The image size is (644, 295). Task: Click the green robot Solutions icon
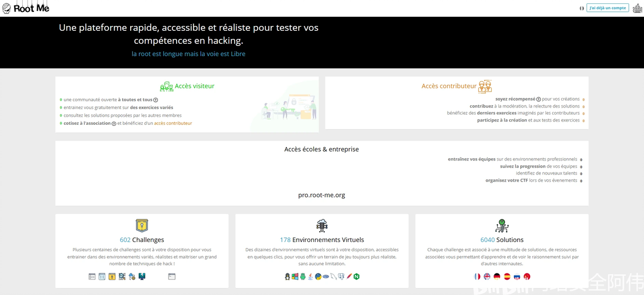click(502, 225)
